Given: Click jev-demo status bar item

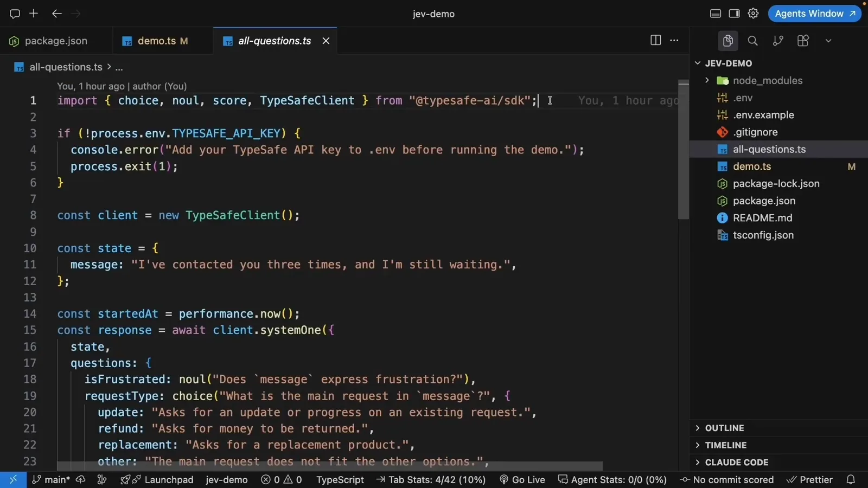Looking at the screenshot, I should (x=227, y=480).
